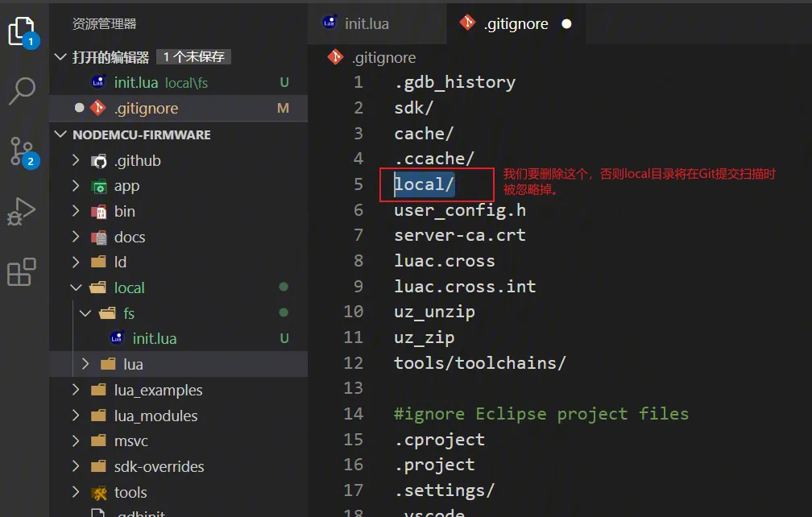Expand the lua_examples folder
Image resolution: width=812 pixels, height=517 pixels.
[76, 390]
